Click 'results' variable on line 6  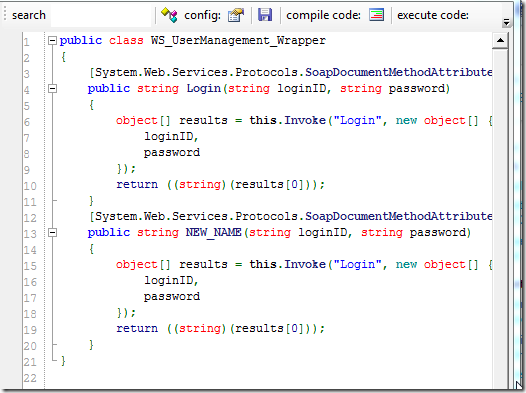tap(203, 120)
